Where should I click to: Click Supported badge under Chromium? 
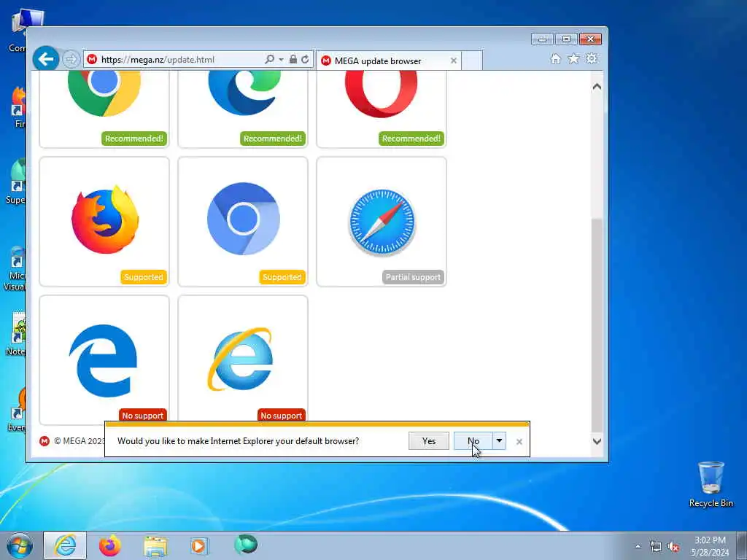pyautogui.click(x=282, y=277)
